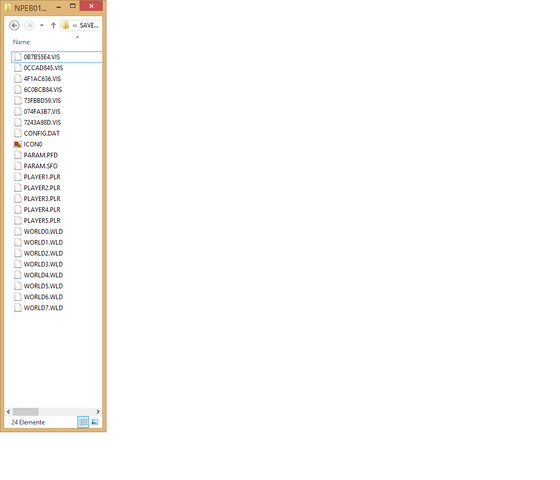Open recent locations dropdown arrow

(42, 25)
